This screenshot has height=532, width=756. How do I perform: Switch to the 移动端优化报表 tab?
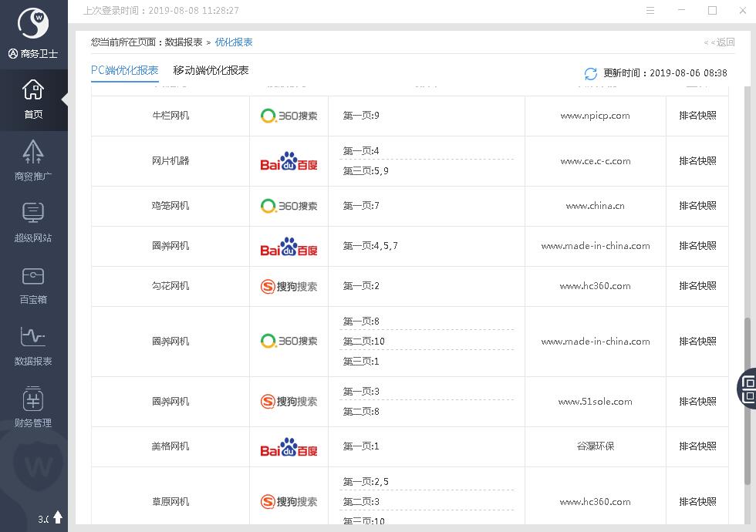[x=211, y=70]
